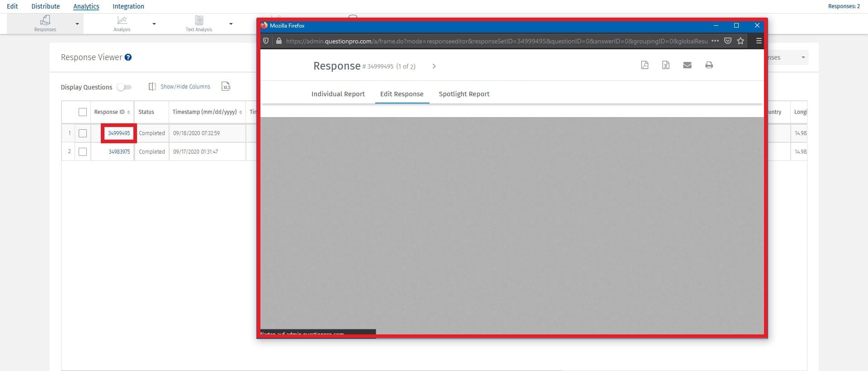Open Response Viewer help icon
The width and height of the screenshot is (868, 371).
128,57
